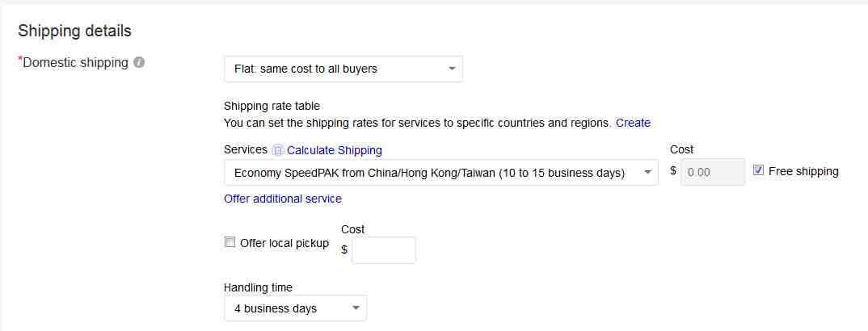Viewport: 868px width, 331px height.
Task: Uncheck the Free shipping checkbox
Action: (x=758, y=171)
